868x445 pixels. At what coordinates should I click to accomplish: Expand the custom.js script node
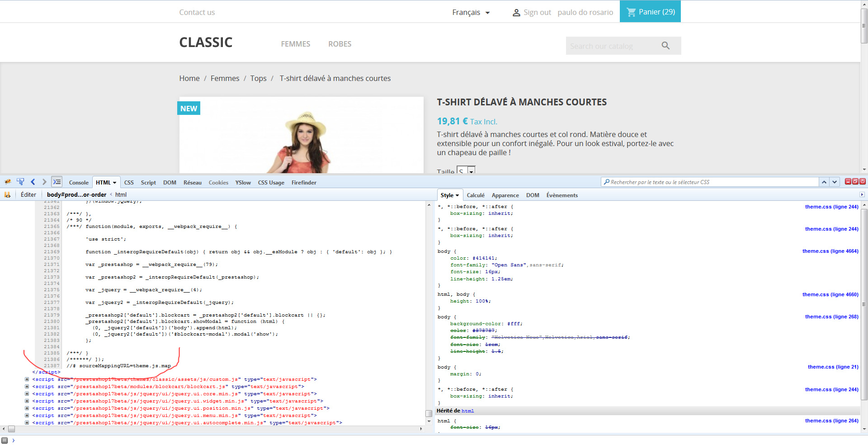27,379
